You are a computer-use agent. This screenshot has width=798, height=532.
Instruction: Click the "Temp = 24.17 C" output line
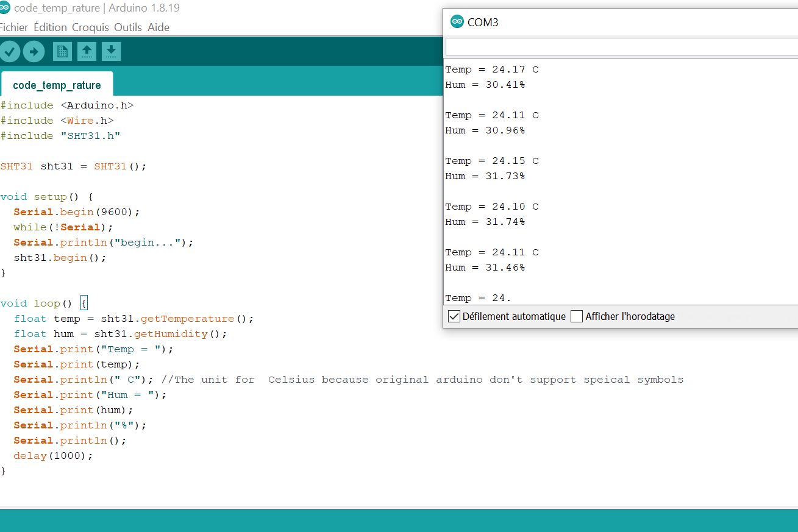492,69
